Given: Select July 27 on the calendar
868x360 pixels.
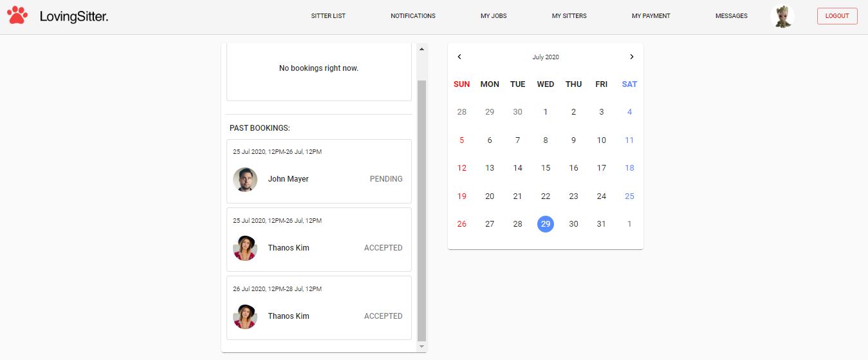Looking at the screenshot, I should (490, 223).
